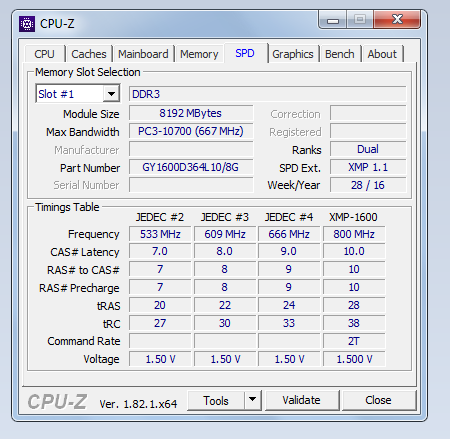Click the Dual ranks value
Screen dimensions: 450x439
point(368,149)
